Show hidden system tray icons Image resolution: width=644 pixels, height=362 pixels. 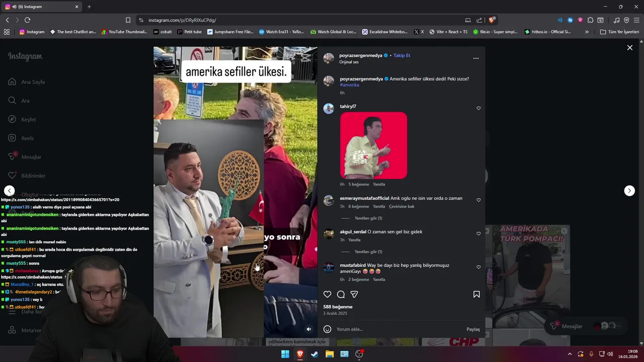(570, 354)
